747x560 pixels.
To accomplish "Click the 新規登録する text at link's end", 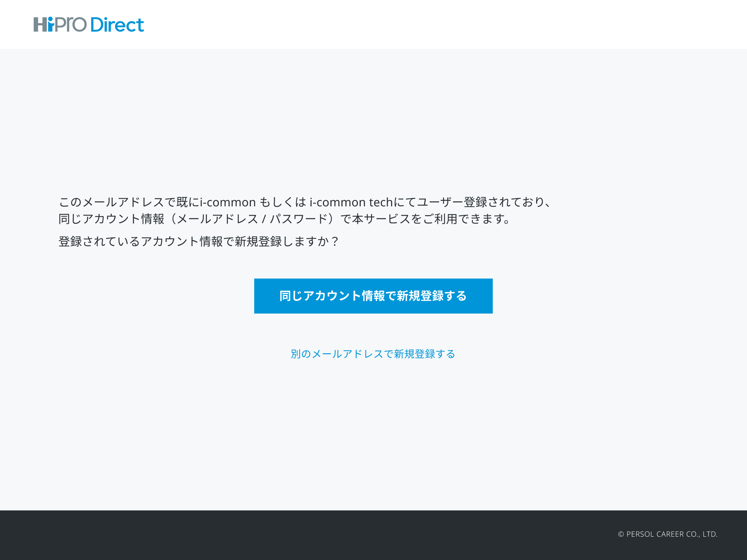I will click(425, 354).
